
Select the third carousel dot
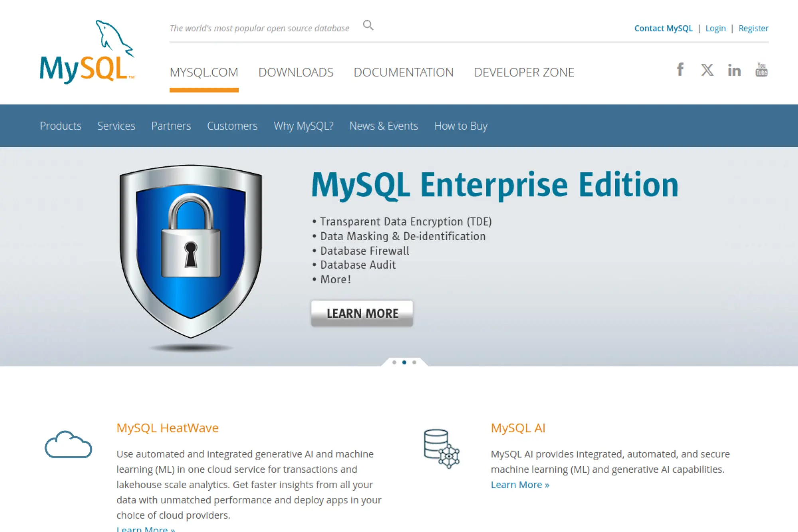414,362
